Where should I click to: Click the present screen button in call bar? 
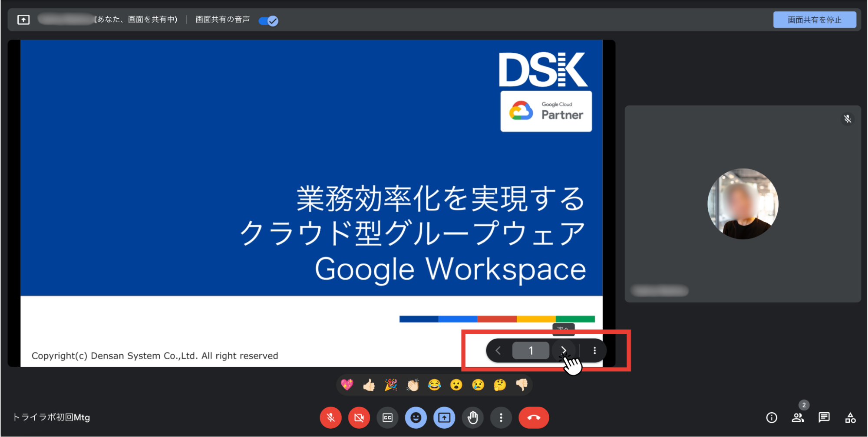pos(444,417)
